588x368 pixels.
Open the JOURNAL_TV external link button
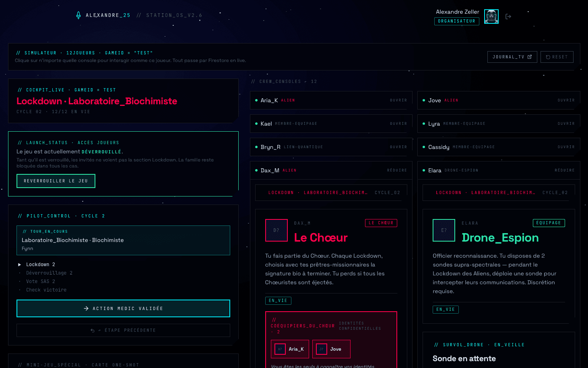512,57
